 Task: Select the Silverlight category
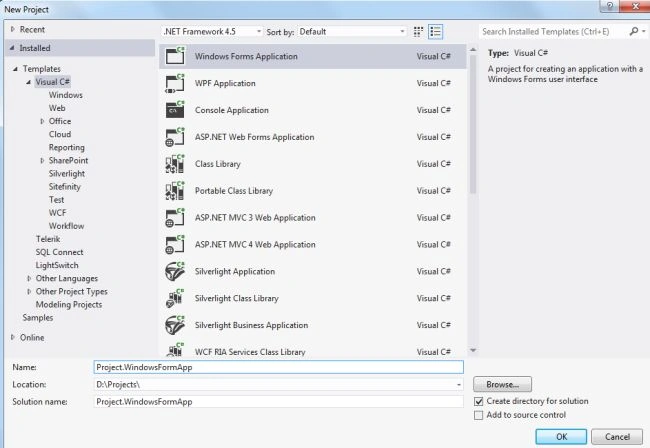coord(67,174)
